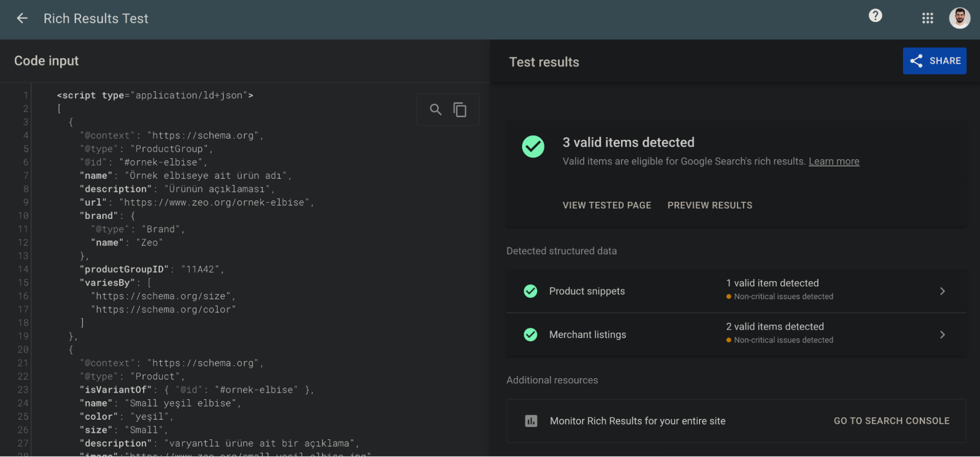
Task: Open the Merchant listings row
Action: tap(736, 335)
